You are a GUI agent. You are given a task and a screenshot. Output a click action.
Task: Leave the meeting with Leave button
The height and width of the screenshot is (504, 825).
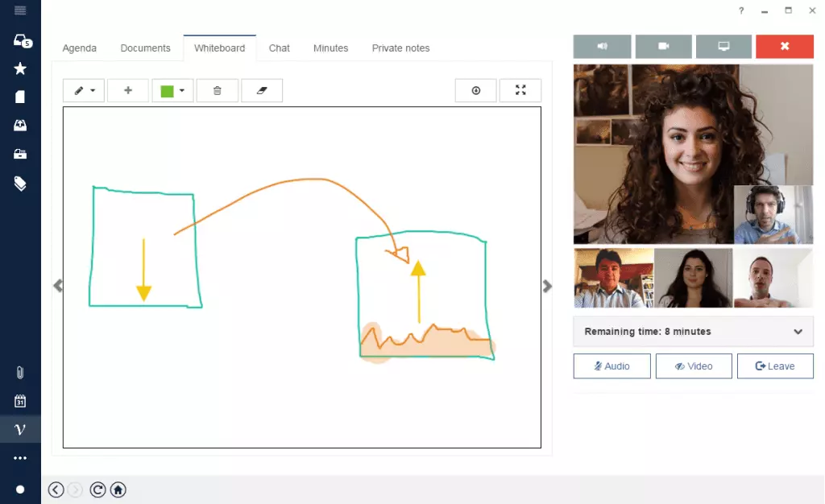pyautogui.click(x=775, y=366)
